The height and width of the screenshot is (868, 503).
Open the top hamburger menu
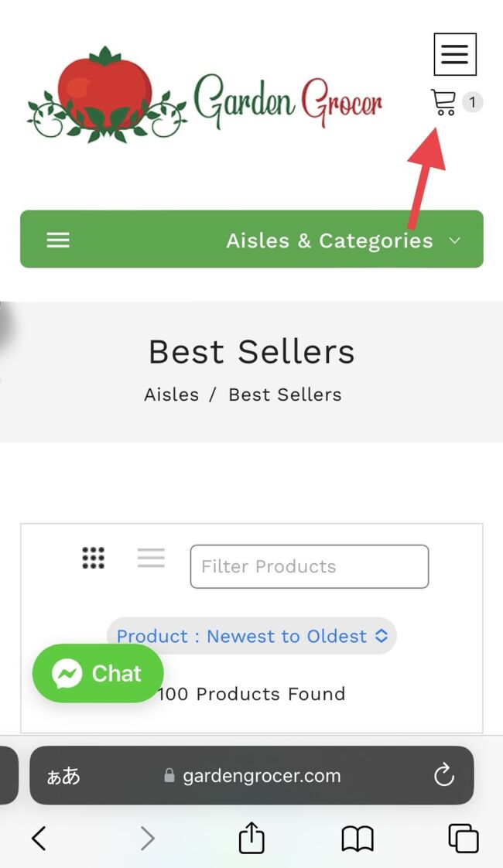454,54
